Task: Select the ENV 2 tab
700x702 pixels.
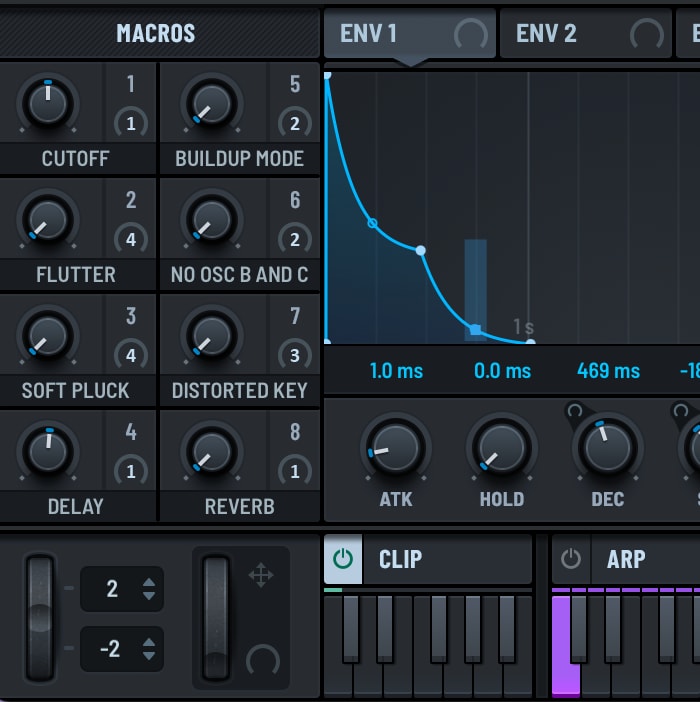Action: tap(585, 34)
